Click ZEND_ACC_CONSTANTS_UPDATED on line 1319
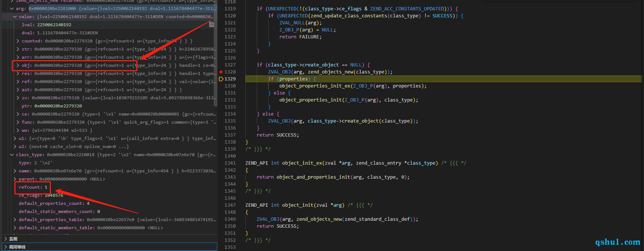 point(407,8)
